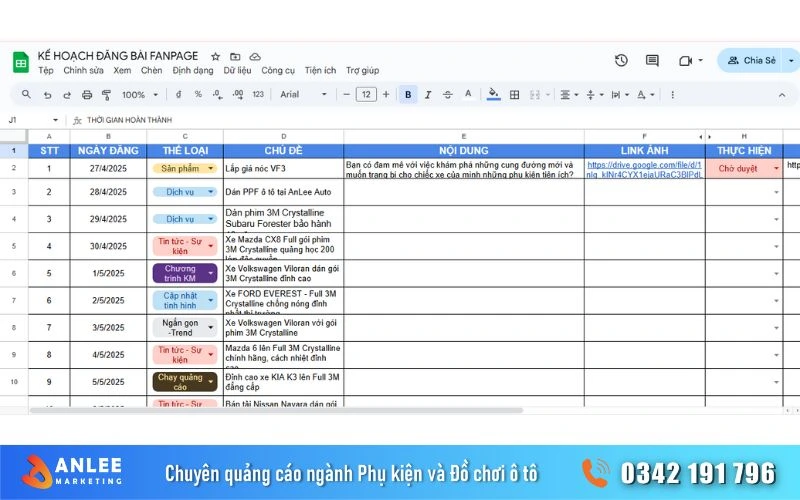Open text wrapping options
The height and width of the screenshot is (500, 800).
click(620, 95)
